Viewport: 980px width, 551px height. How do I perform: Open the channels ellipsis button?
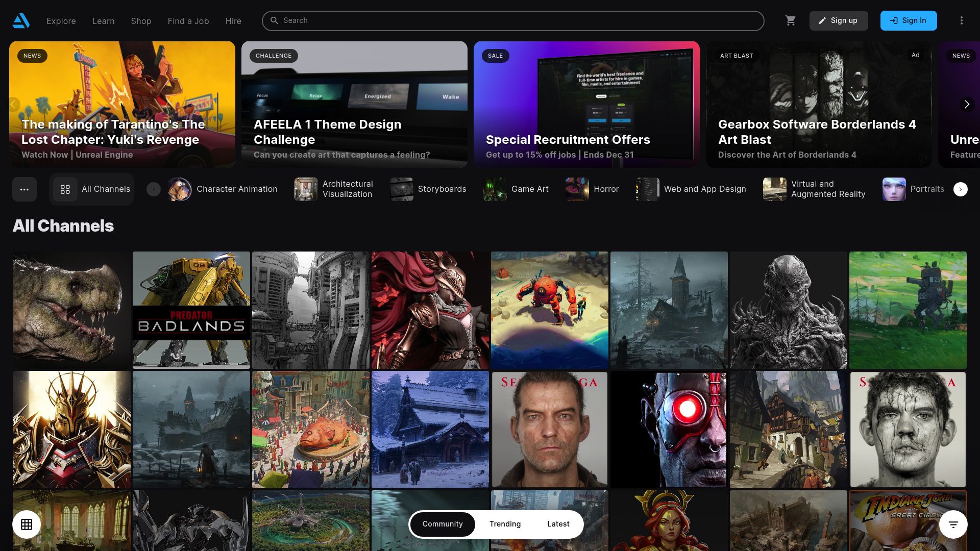(x=24, y=189)
